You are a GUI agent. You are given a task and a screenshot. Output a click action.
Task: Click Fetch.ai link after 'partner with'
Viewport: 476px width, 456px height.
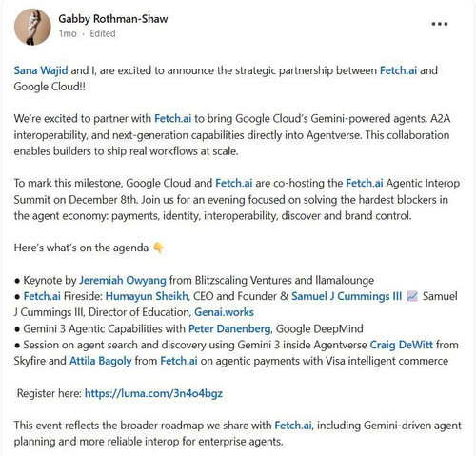[x=172, y=118]
